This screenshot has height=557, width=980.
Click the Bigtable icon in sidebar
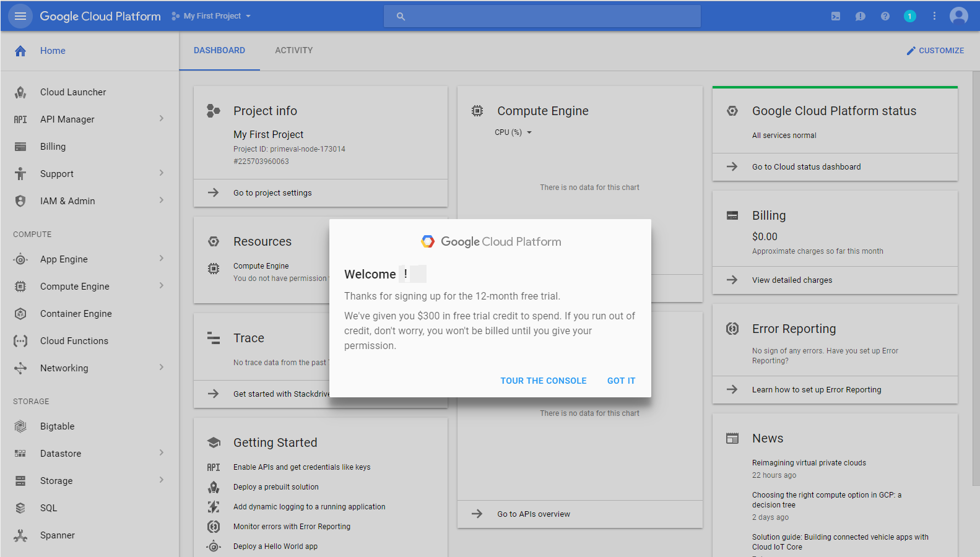[x=20, y=426]
